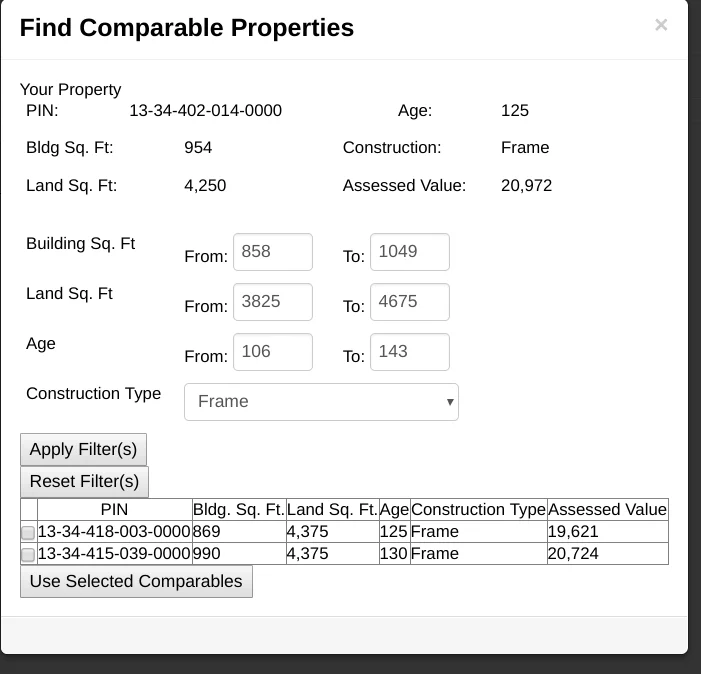701x674 pixels.
Task: Select the Age To input box
Action: (409, 352)
